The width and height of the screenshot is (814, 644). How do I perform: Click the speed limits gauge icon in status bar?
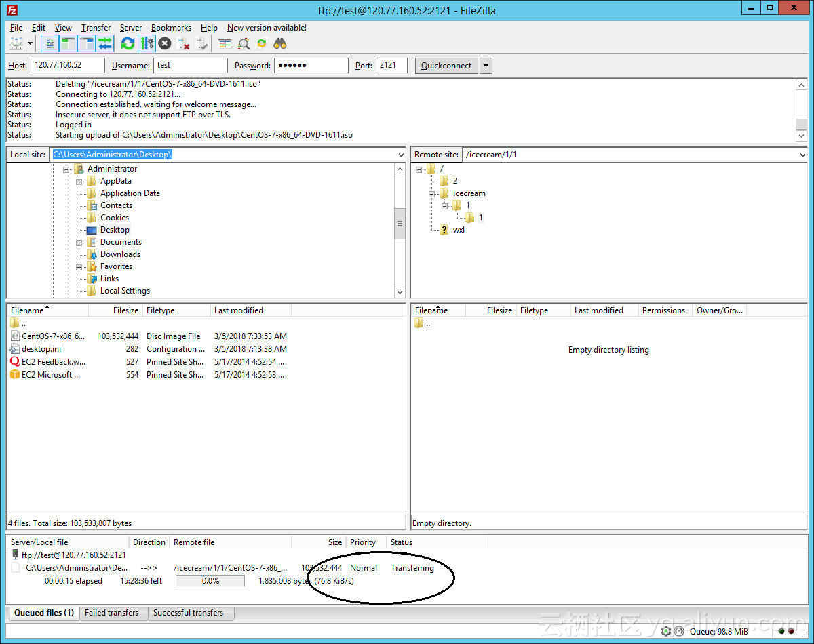click(x=679, y=631)
